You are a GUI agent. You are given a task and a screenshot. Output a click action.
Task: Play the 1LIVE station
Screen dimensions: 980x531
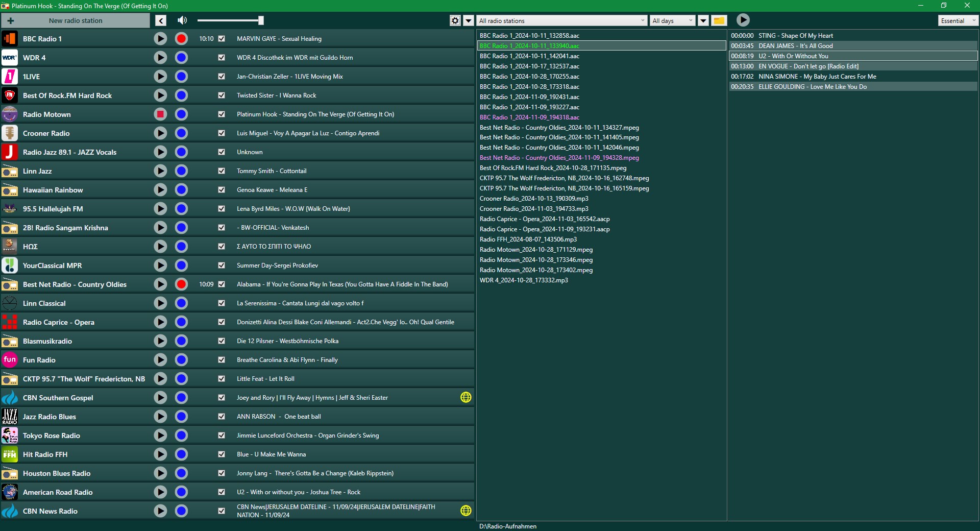point(160,76)
